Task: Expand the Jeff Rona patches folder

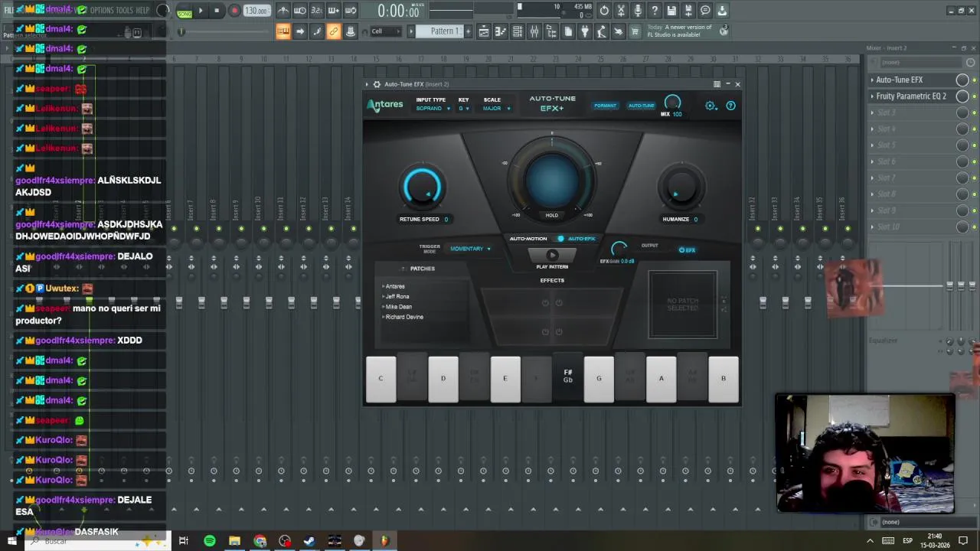Action: point(396,296)
